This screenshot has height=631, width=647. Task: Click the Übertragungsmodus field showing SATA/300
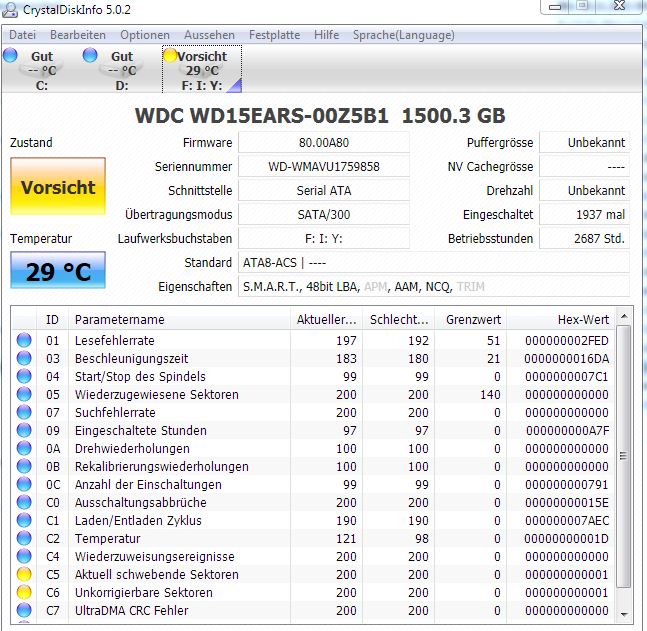(x=324, y=215)
